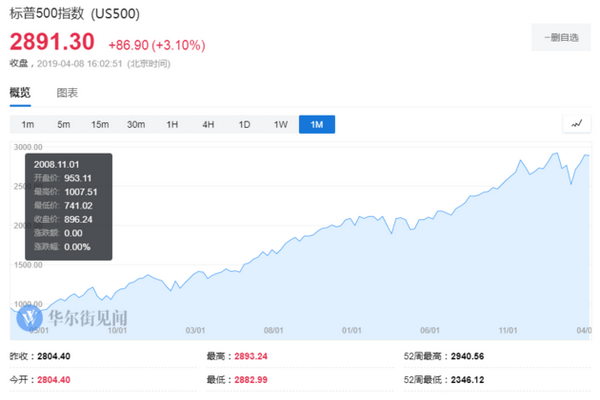The image size is (600, 400).
Task: Remove the index via the 删自选 button
Action: pyautogui.click(x=560, y=37)
